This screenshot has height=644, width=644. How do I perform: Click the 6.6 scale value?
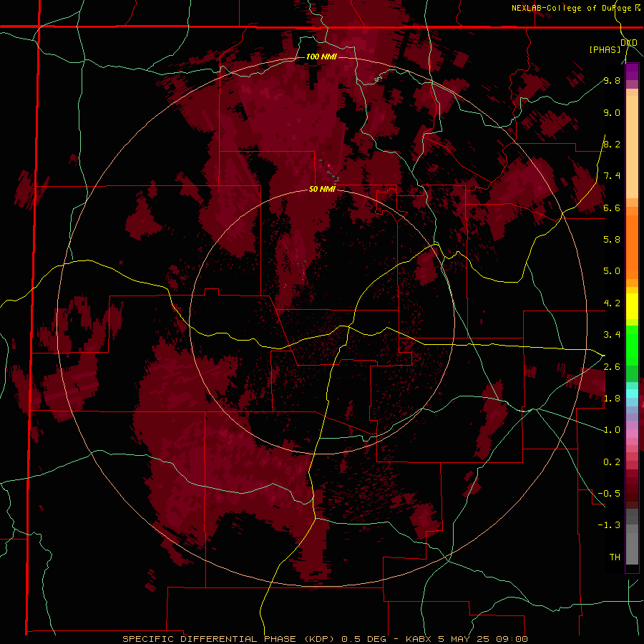click(x=612, y=208)
